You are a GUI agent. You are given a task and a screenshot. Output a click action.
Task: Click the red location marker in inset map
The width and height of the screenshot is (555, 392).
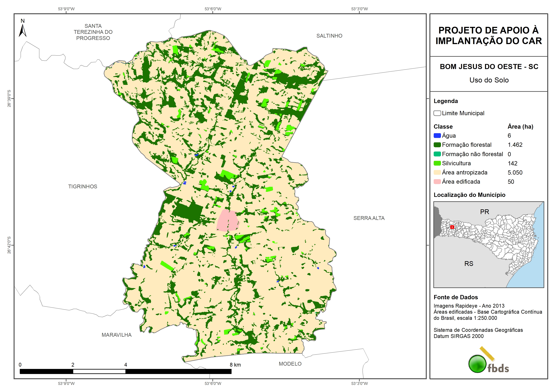coord(452,227)
